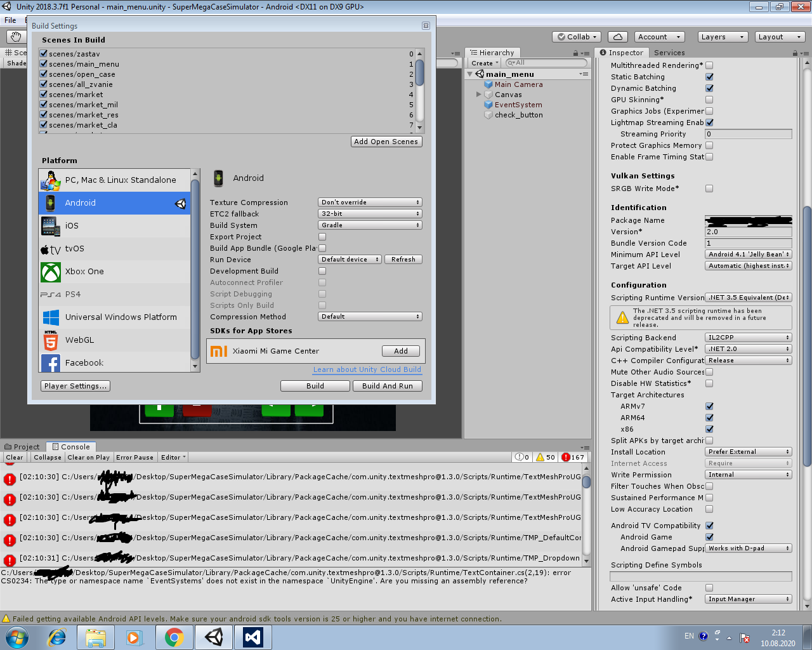The height and width of the screenshot is (650, 812).
Task: Open Minimum API Level dropdown
Action: coord(749,255)
